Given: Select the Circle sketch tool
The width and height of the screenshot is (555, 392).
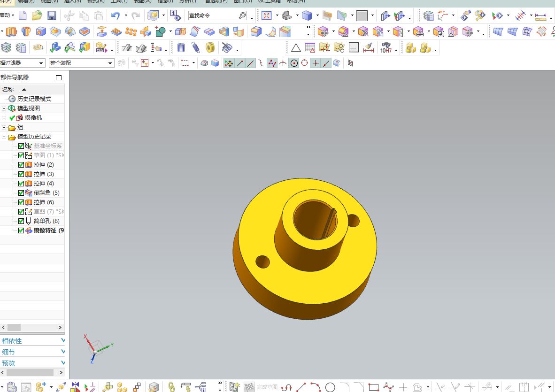Looking at the screenshot, I should tap(330, 387).
